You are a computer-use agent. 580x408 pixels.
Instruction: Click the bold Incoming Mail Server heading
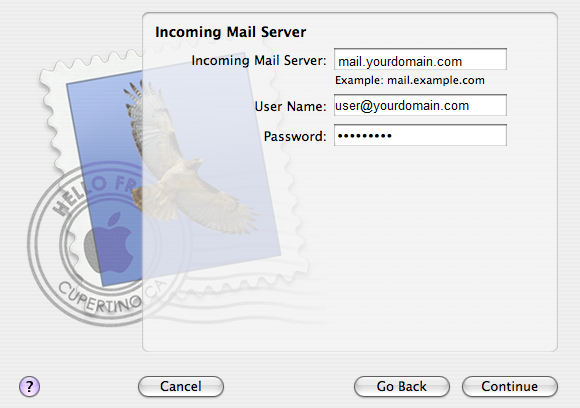pos(230,32)
